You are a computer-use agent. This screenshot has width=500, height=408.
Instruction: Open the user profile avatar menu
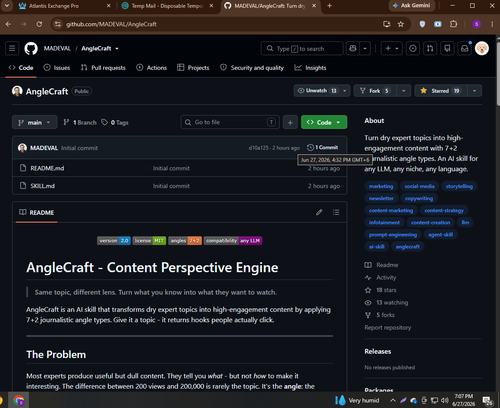pos(482,49)
